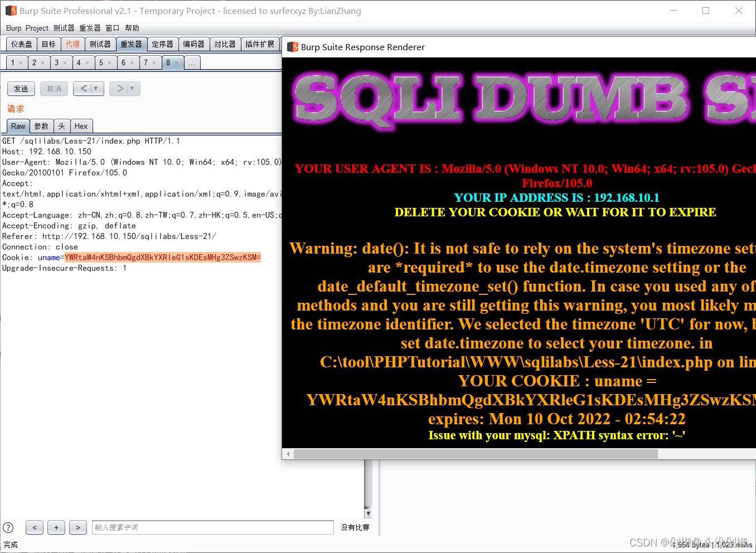Click the 发送 send button
756x553 pixels.
(21, 89)
